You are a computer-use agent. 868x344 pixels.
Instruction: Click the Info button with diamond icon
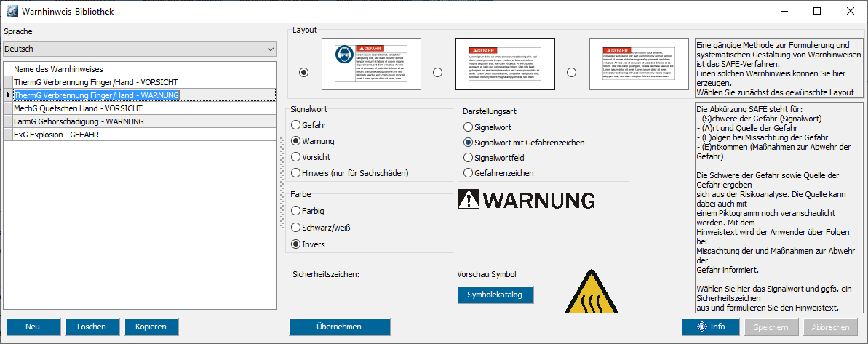pos(710,327)
